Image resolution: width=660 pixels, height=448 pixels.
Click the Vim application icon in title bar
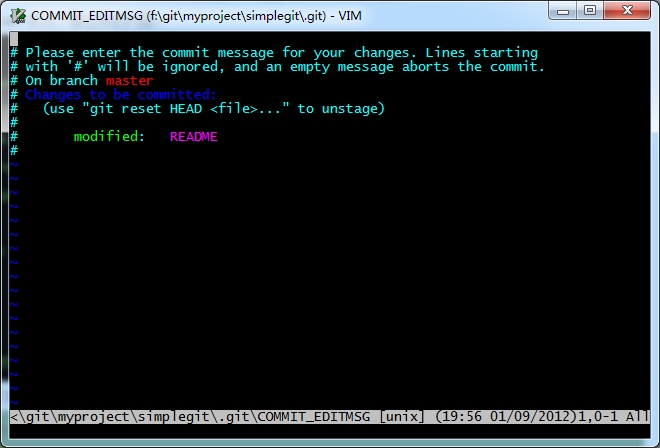(19, 16)
